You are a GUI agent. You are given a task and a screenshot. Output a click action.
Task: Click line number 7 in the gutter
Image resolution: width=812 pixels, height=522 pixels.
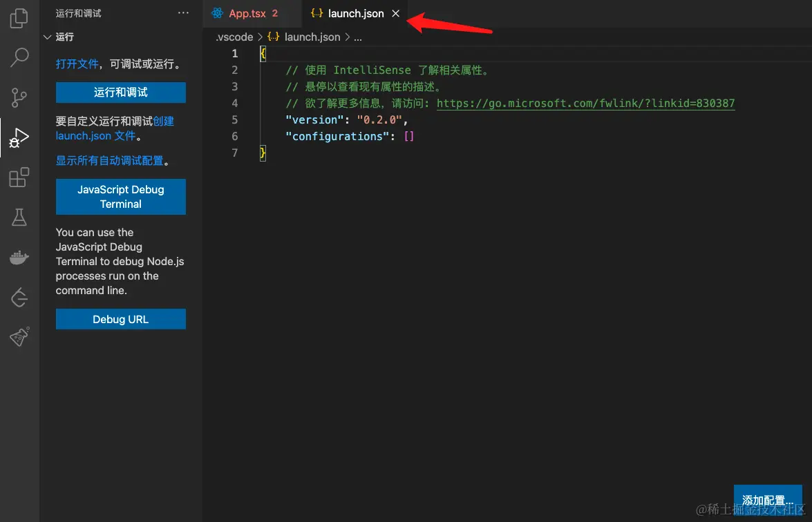[234, 153]
